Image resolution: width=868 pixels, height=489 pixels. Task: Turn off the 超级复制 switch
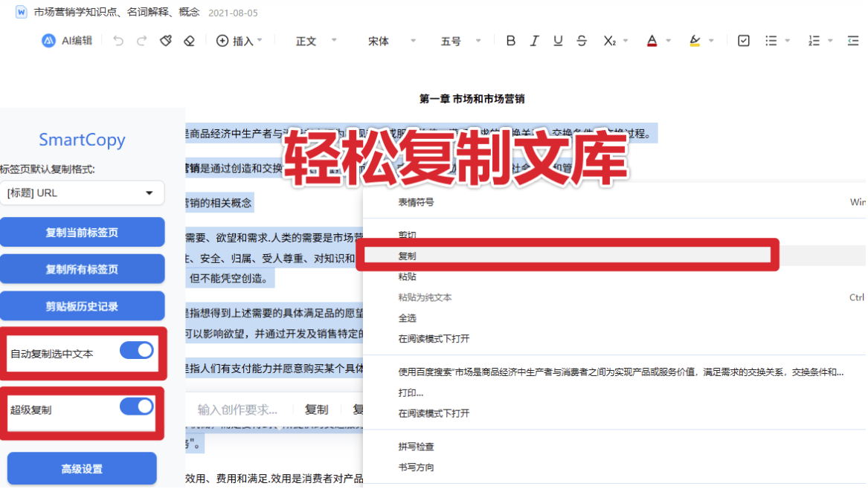click(137, 407)
